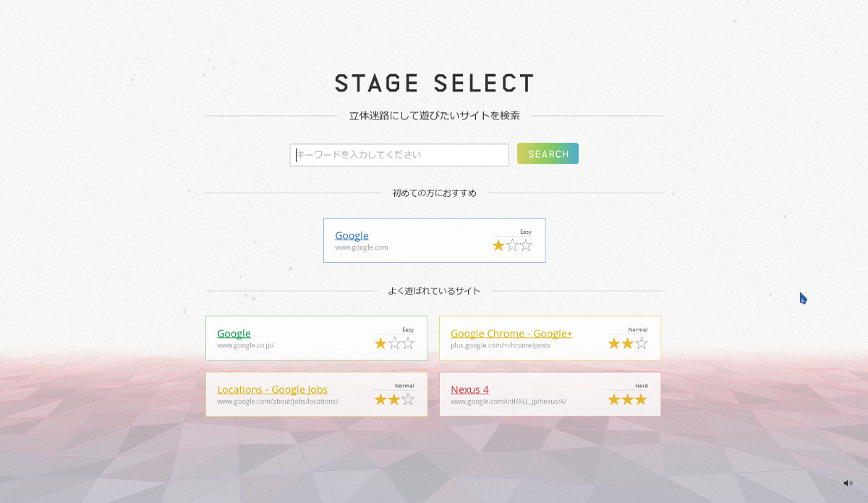Click the three-star rating on the Nexus 4 card
The height and width of the screenshot is (503, 868).
[x=628, y=400]
